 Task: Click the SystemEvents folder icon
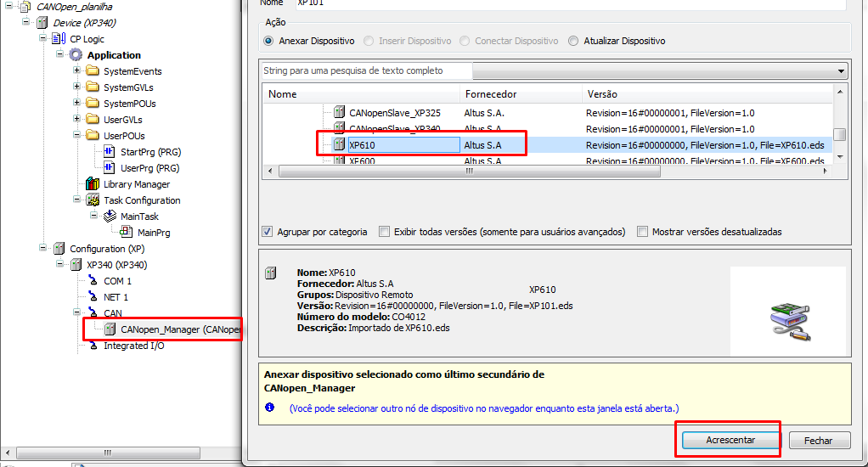(93, 71)
